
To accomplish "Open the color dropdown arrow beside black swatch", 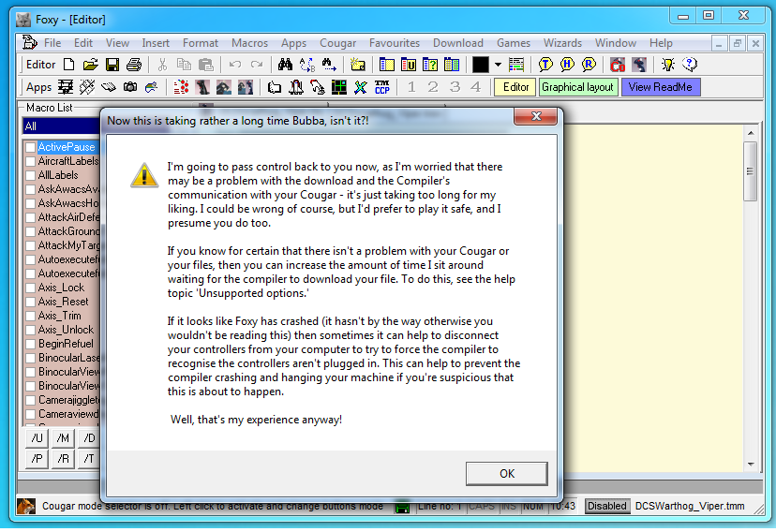I will click(x=498, y=65).
